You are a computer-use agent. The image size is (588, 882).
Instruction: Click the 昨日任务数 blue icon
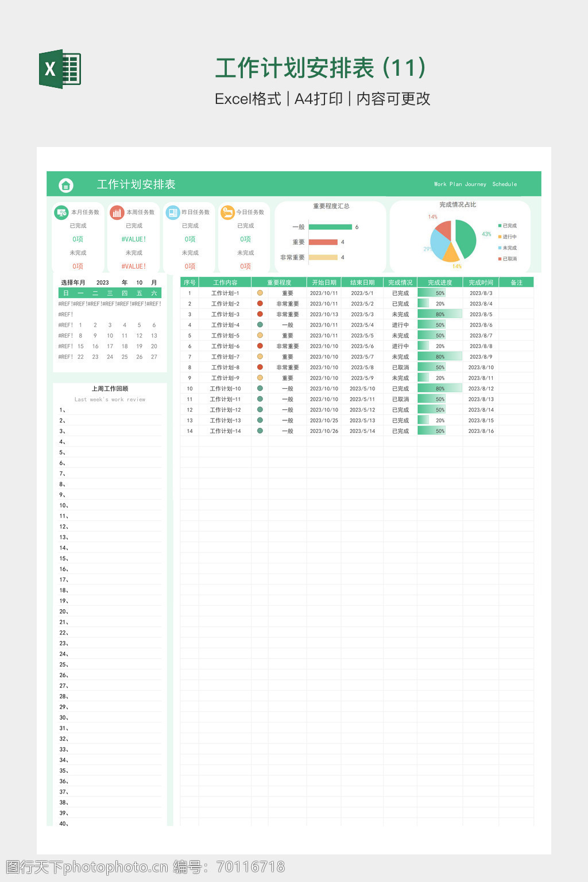tap(173, 212)
